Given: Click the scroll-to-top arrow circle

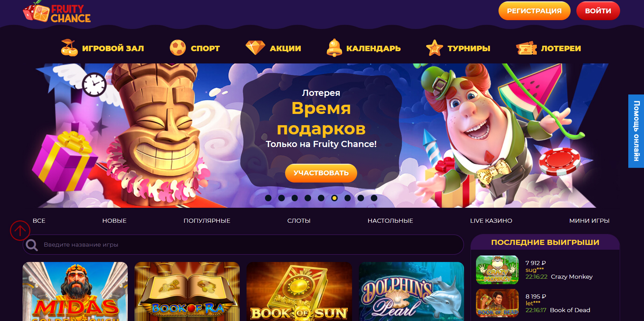Looking at the screenshot, I should coord(20,231).
